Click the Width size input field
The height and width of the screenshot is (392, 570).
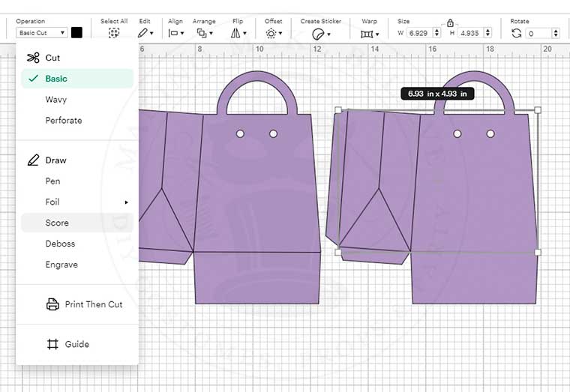[x=415, y=33]
